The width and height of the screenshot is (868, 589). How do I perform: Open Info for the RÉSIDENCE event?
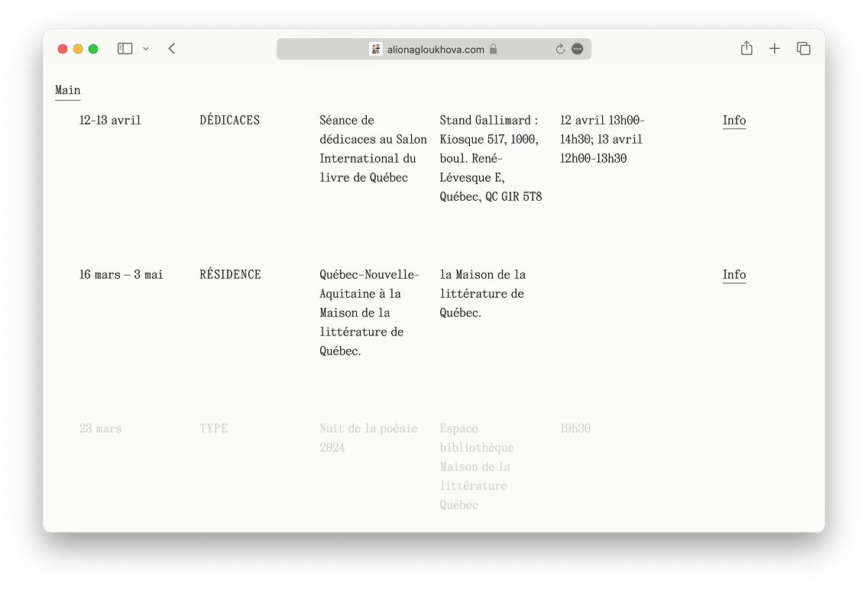734,274
